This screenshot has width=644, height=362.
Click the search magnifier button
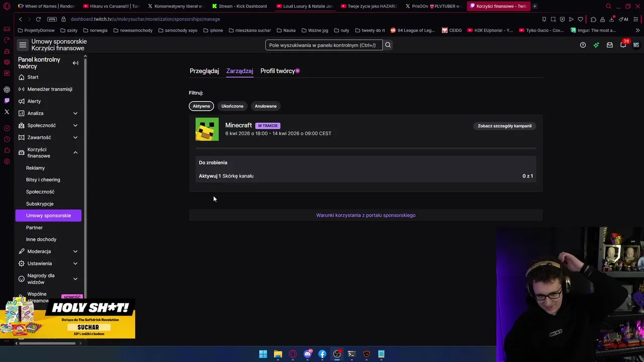click(x=388, y=45)
